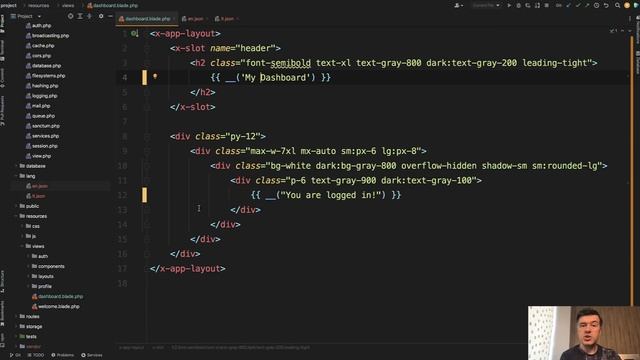Select the layouts folder in views
This screenshot has height=360, width=640.
pos(43,276)
